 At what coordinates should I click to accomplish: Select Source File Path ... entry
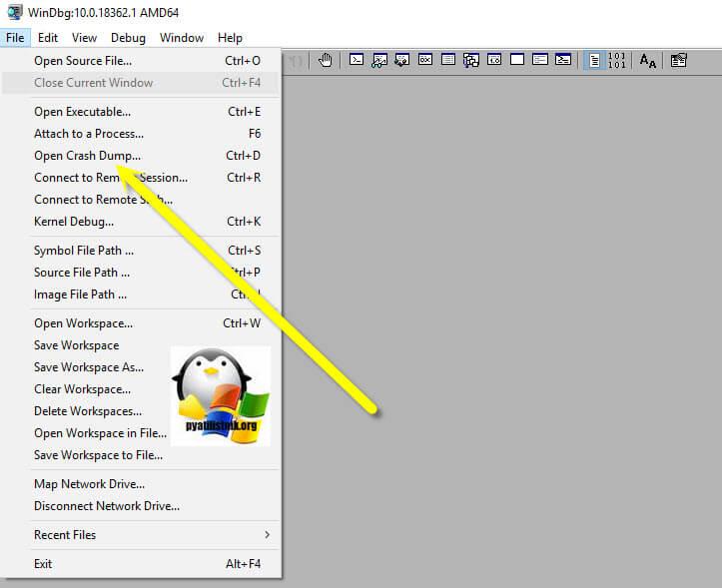[x=141, y=273]
